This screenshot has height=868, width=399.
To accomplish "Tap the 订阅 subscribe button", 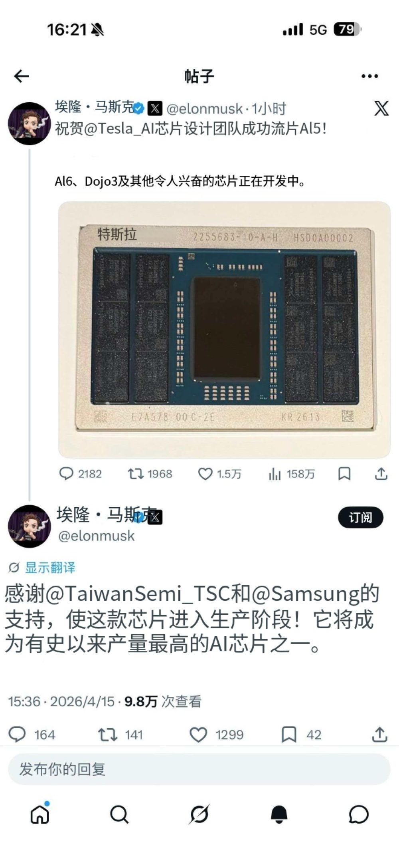I will point(360,518).
